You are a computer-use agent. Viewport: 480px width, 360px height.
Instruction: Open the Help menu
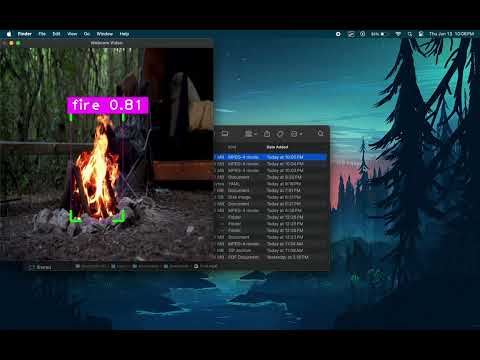124,34
